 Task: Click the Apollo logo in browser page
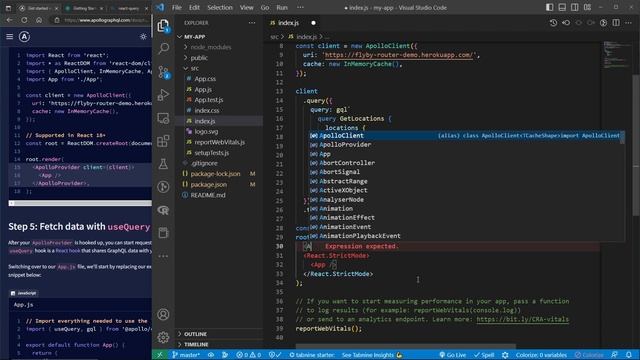pyautogui.click(x=24, y=37)
